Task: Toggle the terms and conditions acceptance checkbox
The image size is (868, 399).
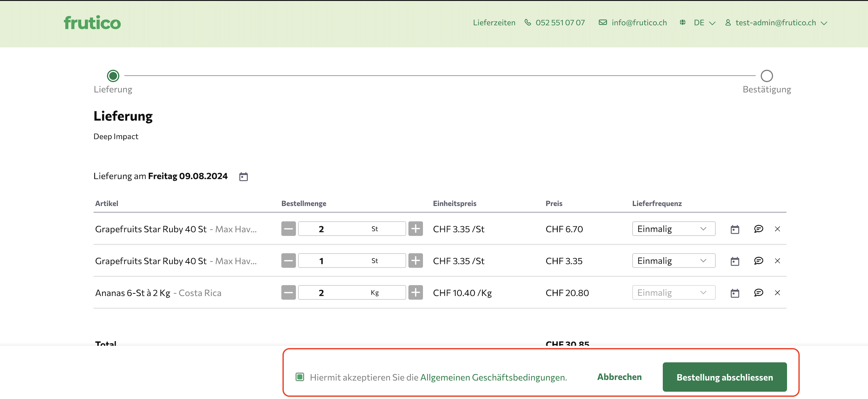Action: (x=300, y=377)
